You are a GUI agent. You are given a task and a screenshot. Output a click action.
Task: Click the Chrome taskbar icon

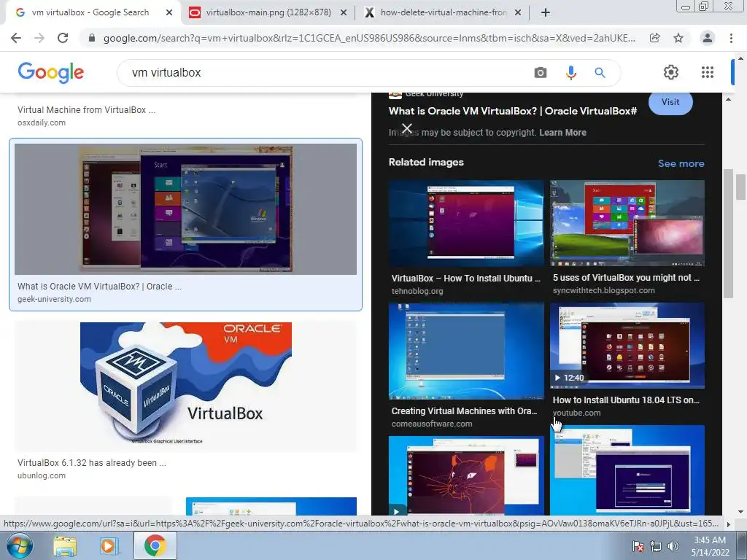click(x=155, y=545)
